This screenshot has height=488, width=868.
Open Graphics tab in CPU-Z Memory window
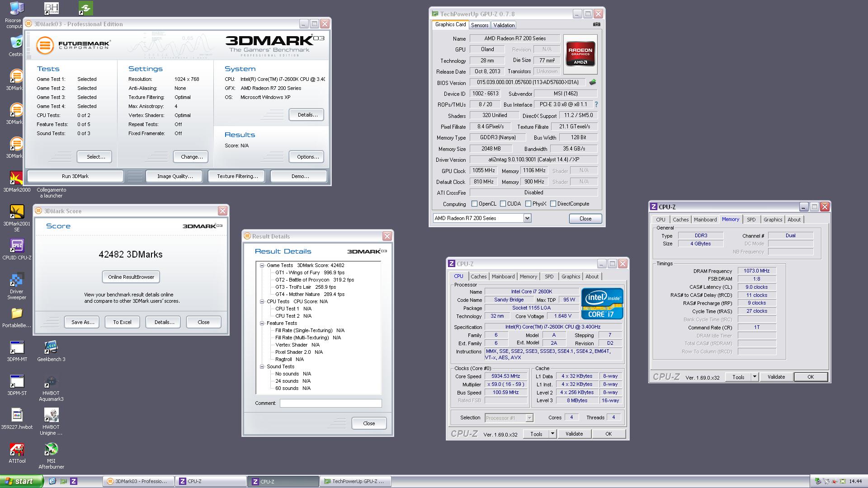[x=773, y=220]
